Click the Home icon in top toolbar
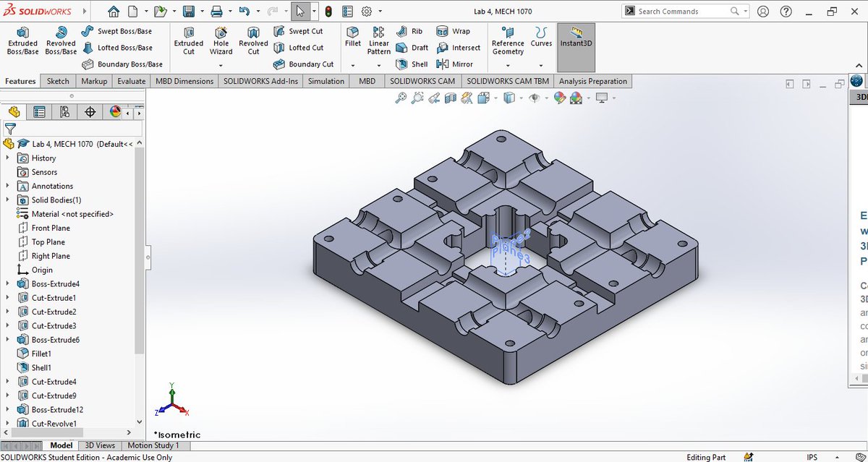Image resolution: width=868 pixels, height=462 pixels. 114,12
